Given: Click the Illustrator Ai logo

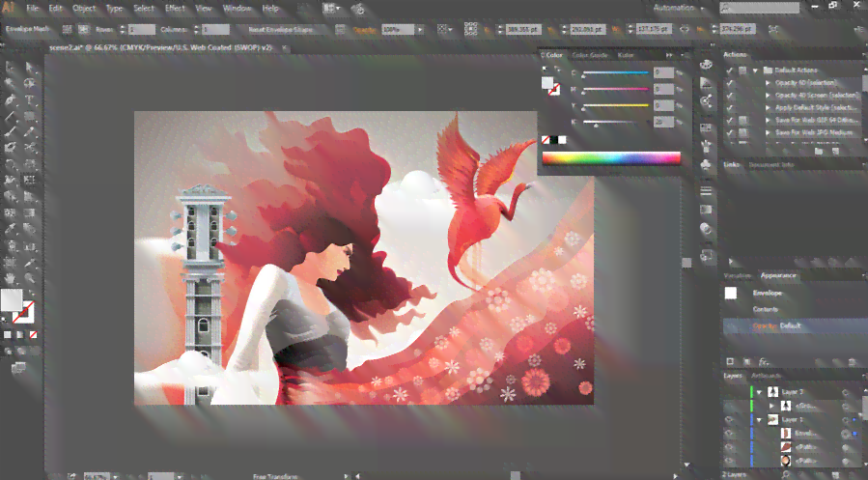Looking at the screenshot, I should 9,8.
